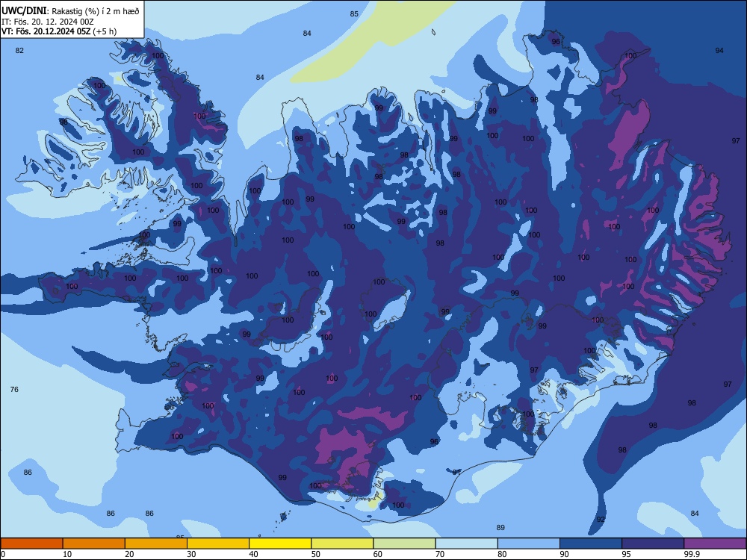The width and height of the screenshot is (747, 560).
Task: Select the bright yellow 40–50 legend swatch
Action: point(280,544)
